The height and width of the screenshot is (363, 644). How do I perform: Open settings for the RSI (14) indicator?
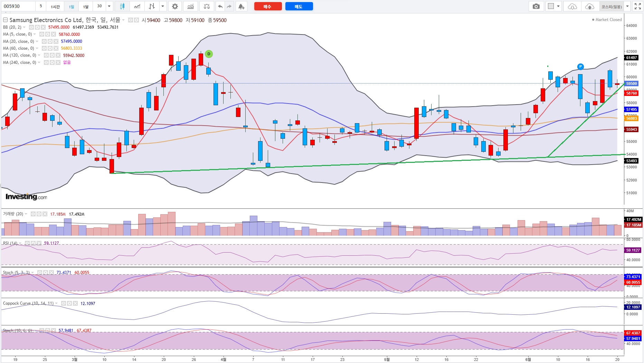[x=34, y=243]
